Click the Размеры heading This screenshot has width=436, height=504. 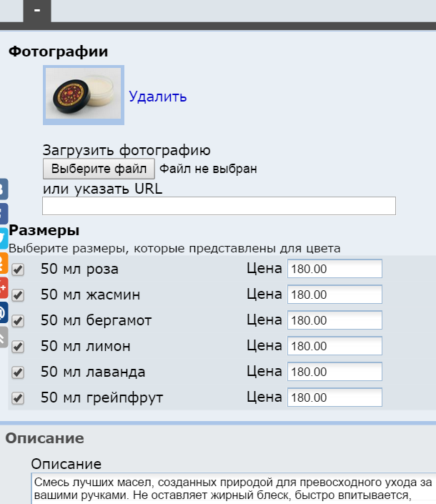(x=44, y=230)
